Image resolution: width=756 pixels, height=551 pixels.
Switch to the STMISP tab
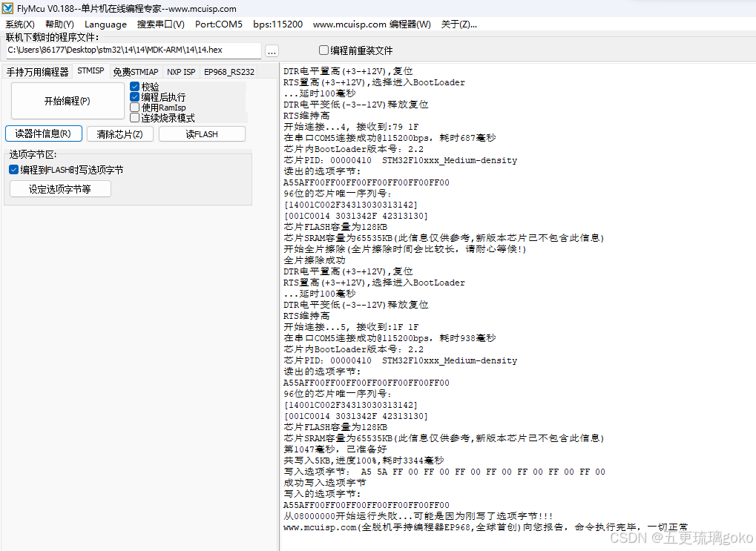coord(91,71)
